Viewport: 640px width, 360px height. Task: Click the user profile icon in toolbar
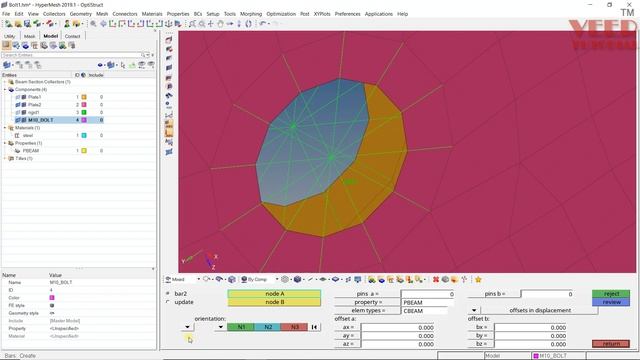click(67, 24)
